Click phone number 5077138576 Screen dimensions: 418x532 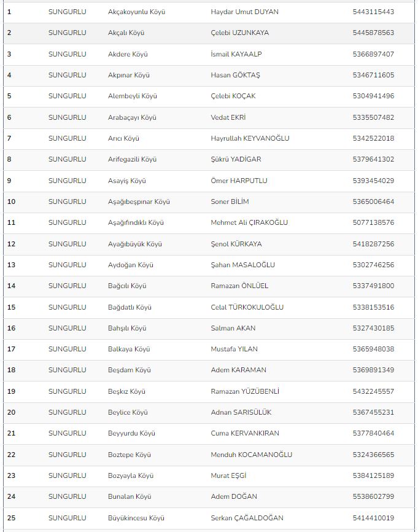(x=373, y=222)
